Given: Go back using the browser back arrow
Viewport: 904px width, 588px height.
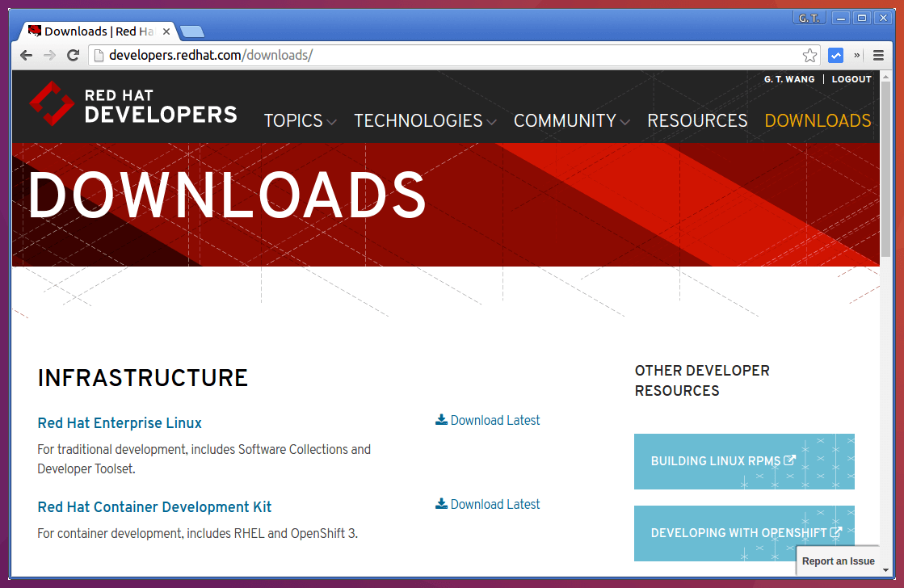Looking at the screenshot, I should pos(25,55).
